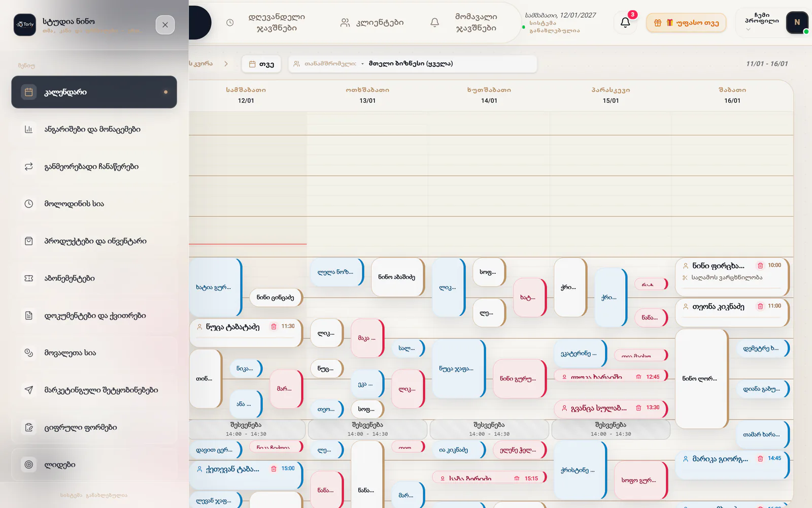The width and height of the screenshot is (812, 508).
Task: Open the თანამშრომელი filter dropdown
Action: (413, 64)
